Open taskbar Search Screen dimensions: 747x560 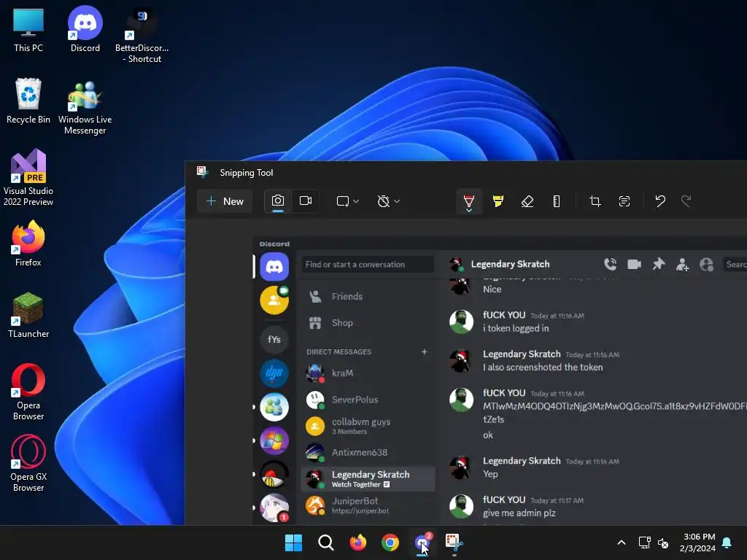click(x=326, y=542)
